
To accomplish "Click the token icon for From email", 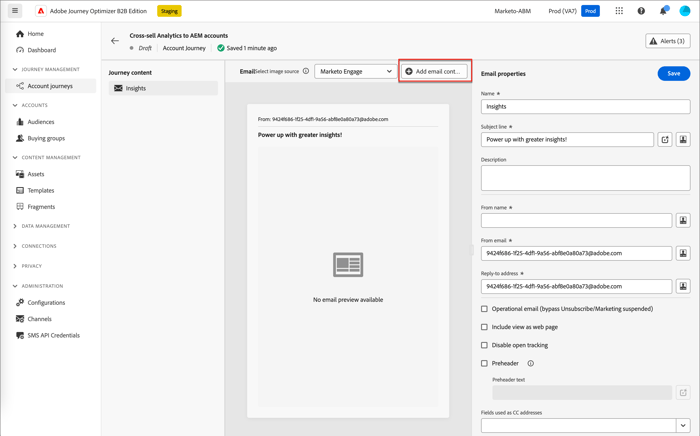I will [683, 253].
